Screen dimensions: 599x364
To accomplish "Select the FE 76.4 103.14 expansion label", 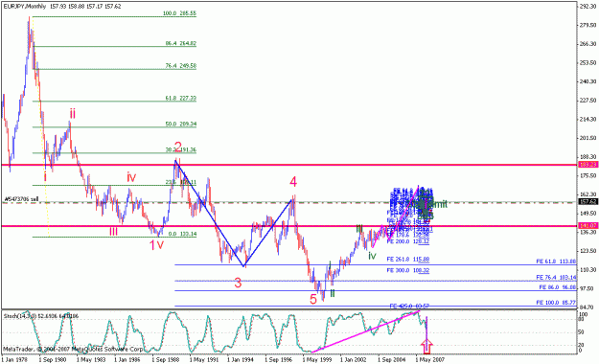I will click(556, 277).
